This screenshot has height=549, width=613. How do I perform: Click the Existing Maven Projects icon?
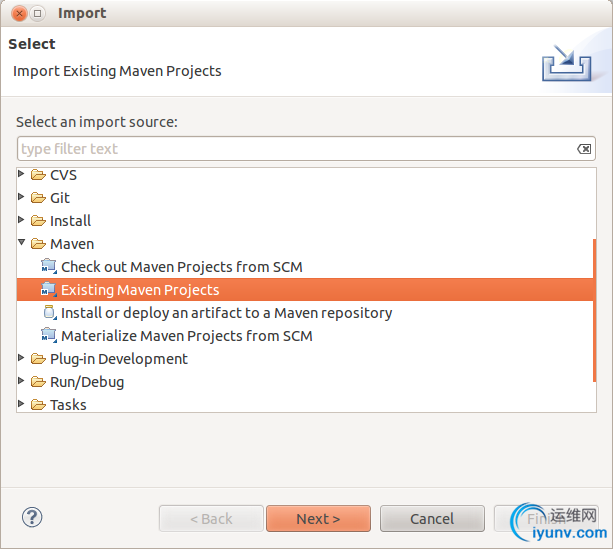(49, 290)
